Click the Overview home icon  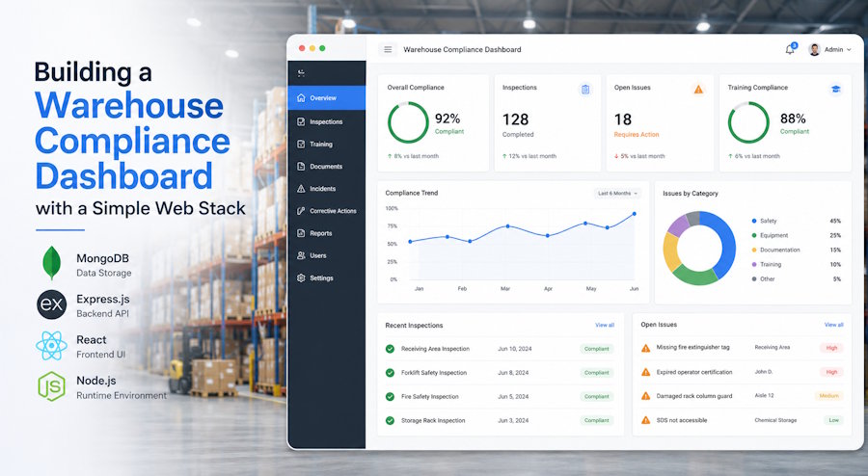pyautogui.click(x=301, y=98)
